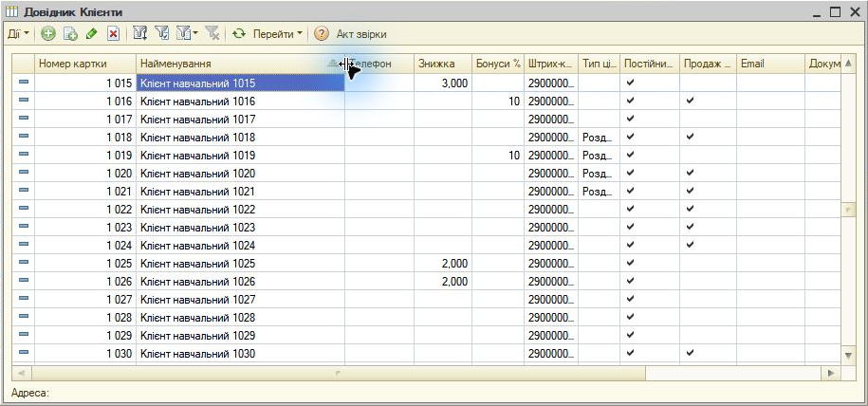Click row marker icon of client 1018

pyautogui.click(x=24, y=137)
